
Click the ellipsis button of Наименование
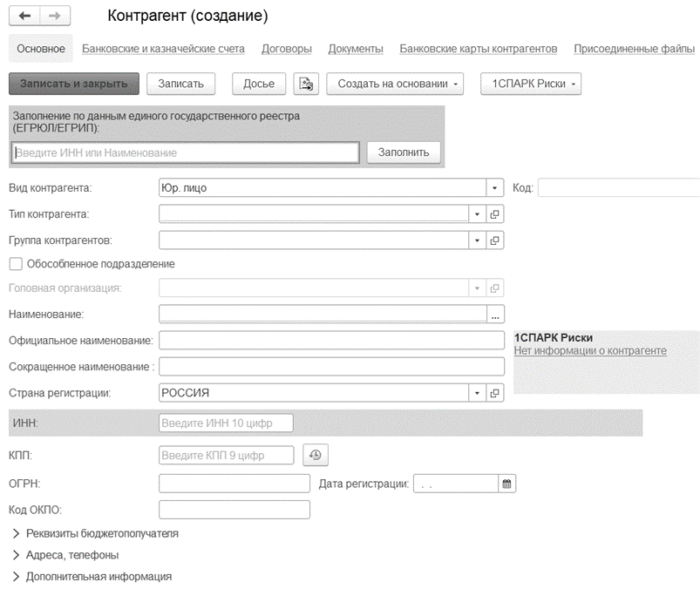click(495, 315)
